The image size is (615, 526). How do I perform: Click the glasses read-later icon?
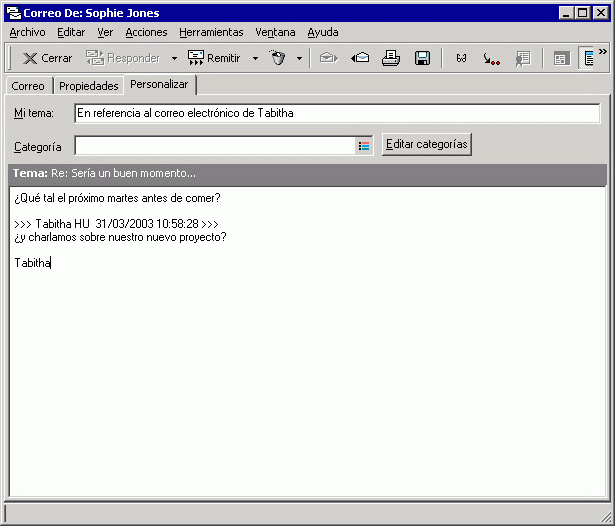461,58
